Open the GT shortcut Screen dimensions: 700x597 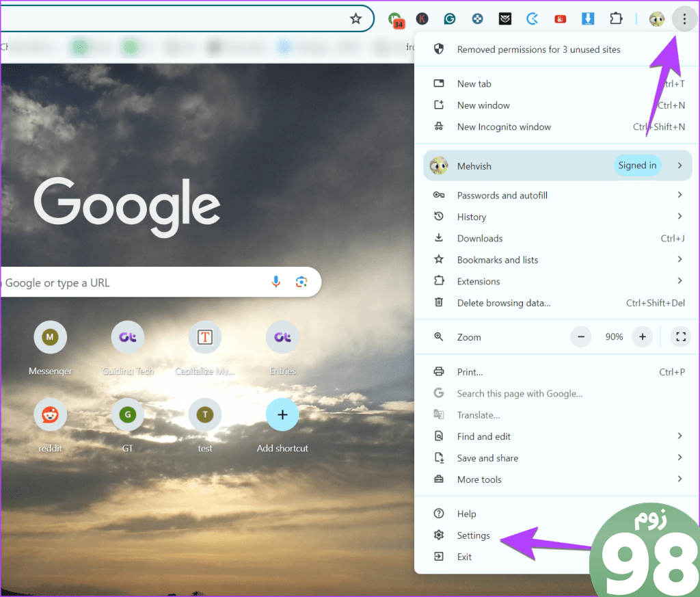(x=128, y=425)
